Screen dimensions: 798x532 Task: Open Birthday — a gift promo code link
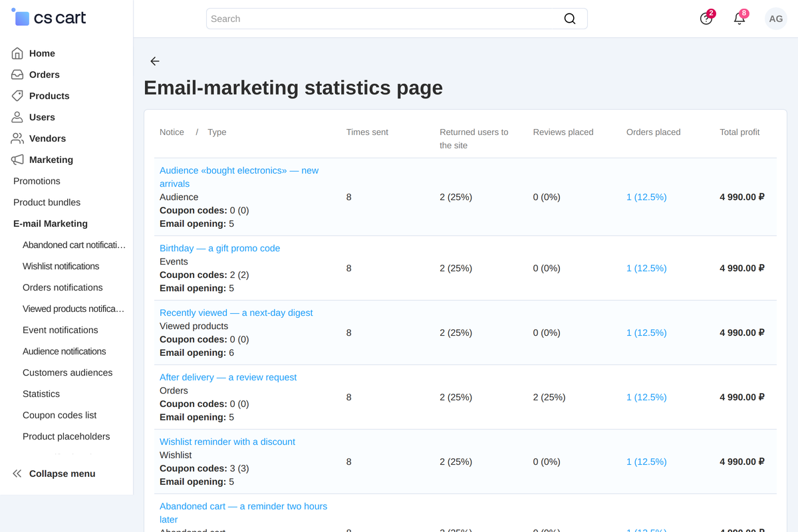pyautogui.click(x=219, y=248)
